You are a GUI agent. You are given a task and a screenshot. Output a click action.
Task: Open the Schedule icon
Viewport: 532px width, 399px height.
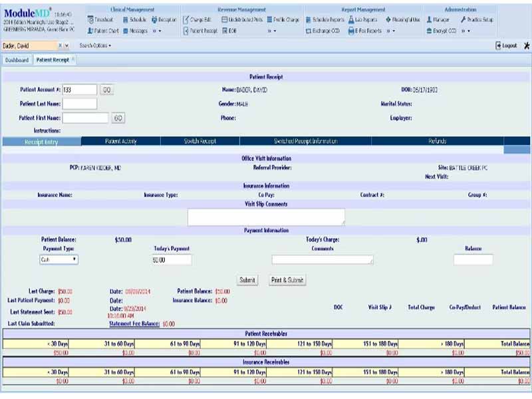click(x=126, y=20)
